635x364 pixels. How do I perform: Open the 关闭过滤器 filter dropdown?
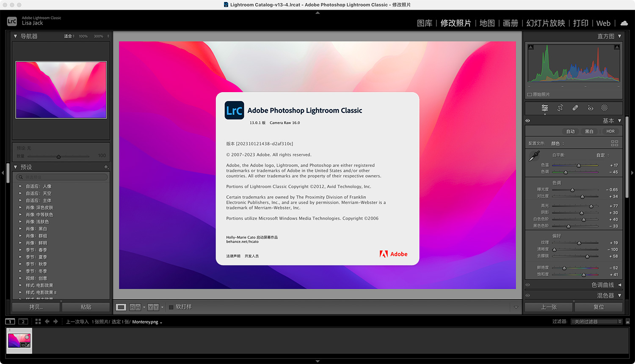click(595, 321)
